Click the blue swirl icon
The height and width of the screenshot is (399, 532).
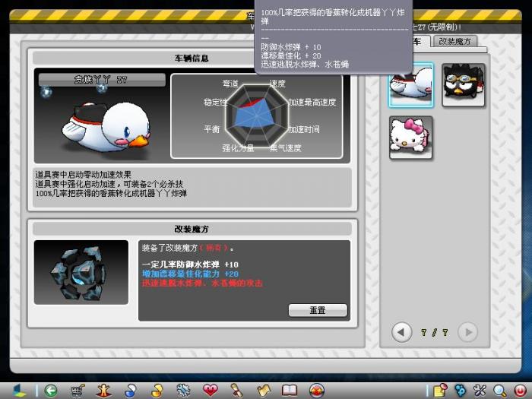point(130,391)
